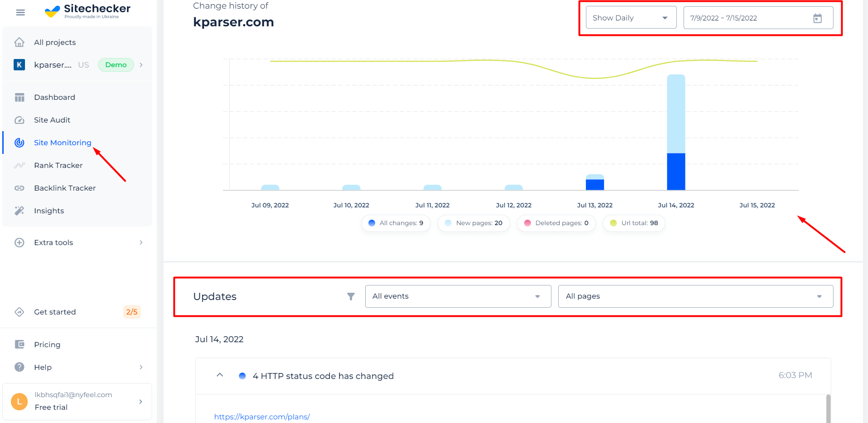Click the Jul 14 tall bar
Image resolution: width=868 pixels, height=423 pixels.
point(676,132)
